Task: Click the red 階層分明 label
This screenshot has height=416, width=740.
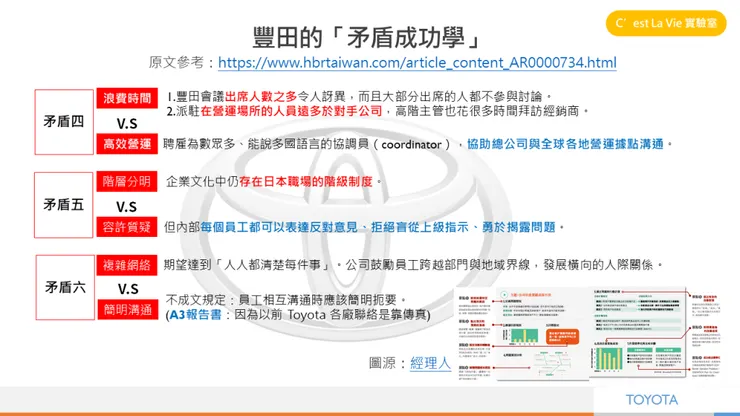Action: tap(127, 181)
